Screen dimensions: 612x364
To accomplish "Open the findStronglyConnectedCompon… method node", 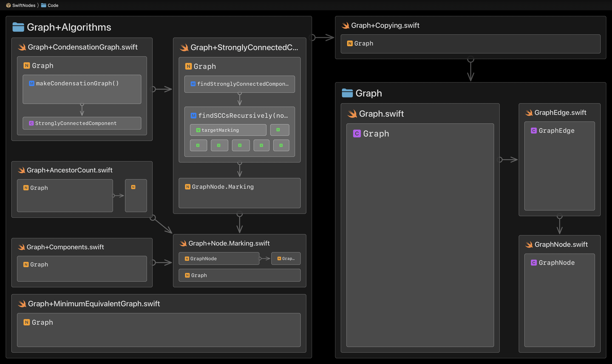I will point(243,84).
